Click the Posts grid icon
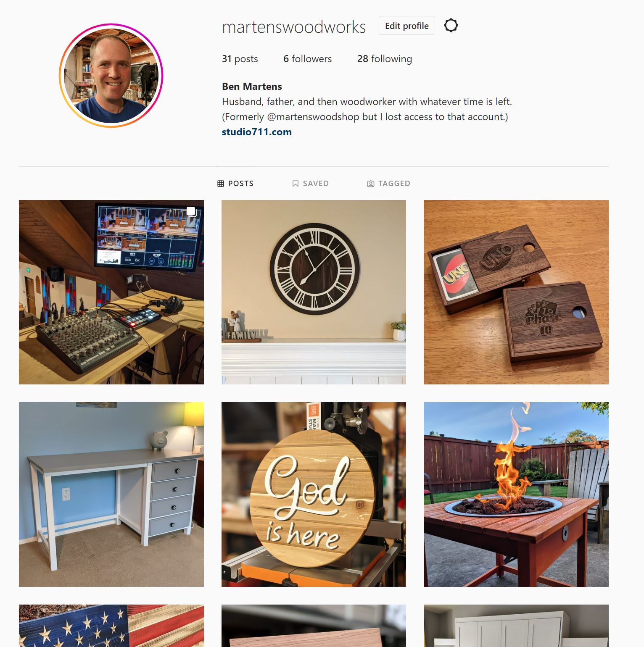 [x=221, y=184]
